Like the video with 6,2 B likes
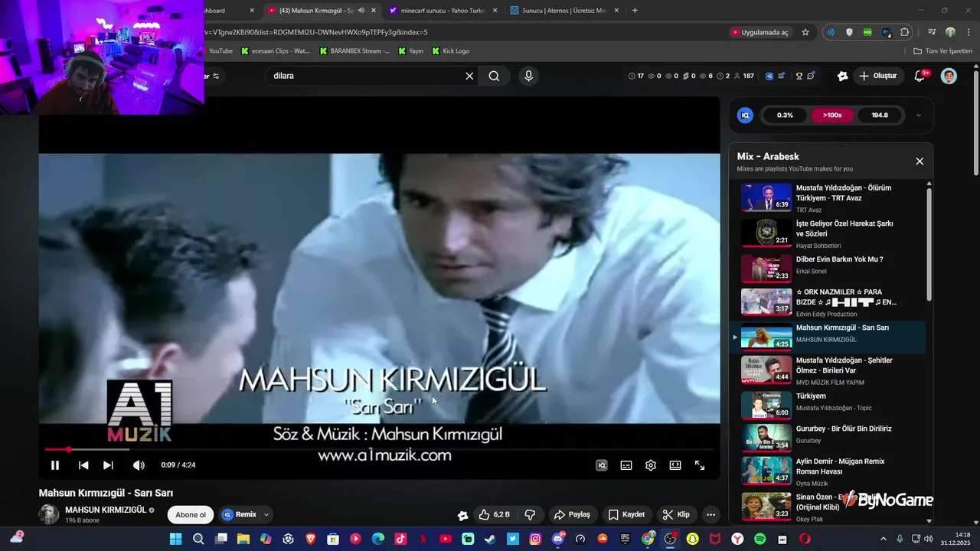The width and height of the screenshot is (980, 551). coord(494,515)
